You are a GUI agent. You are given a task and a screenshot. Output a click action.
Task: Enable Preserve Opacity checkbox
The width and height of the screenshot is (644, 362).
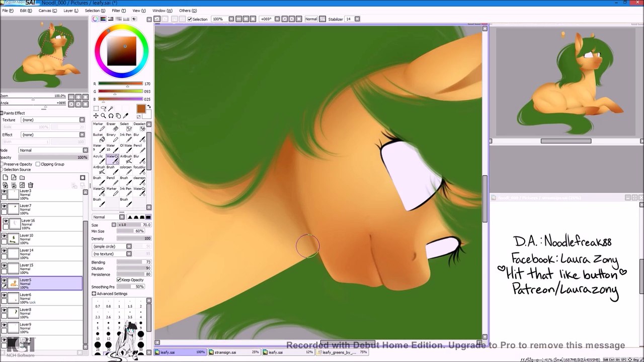click(x=2, y=164)
